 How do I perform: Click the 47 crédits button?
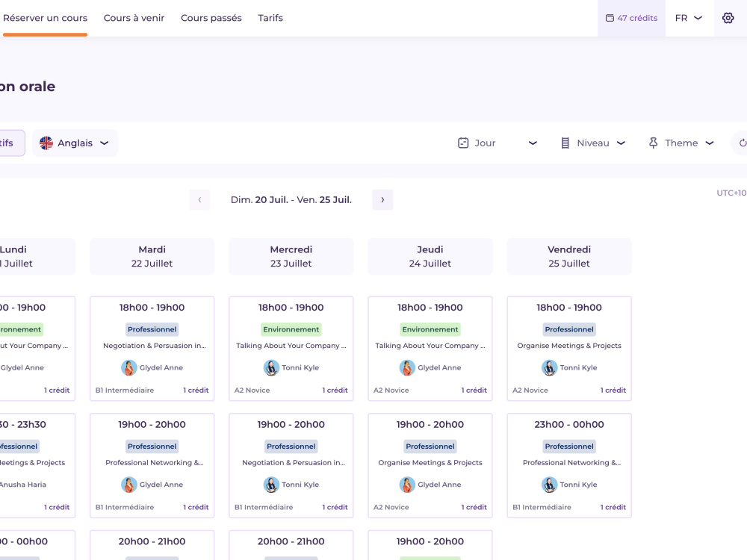tap(631, 18)
